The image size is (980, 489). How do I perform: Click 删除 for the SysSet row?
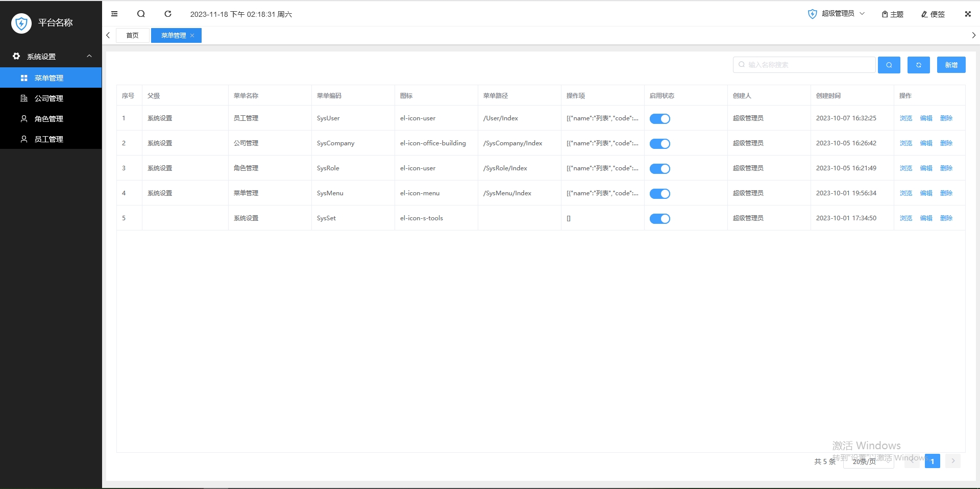click(x=946, y=218)
